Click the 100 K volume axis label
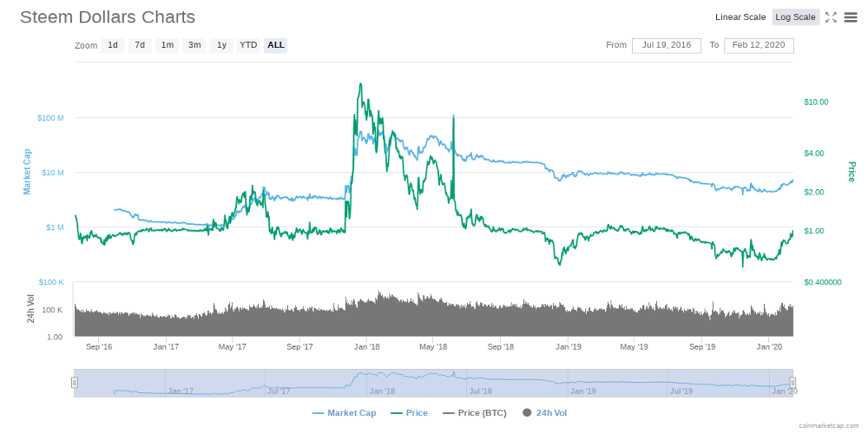868x434 pixels. click(x=54, y=310)
